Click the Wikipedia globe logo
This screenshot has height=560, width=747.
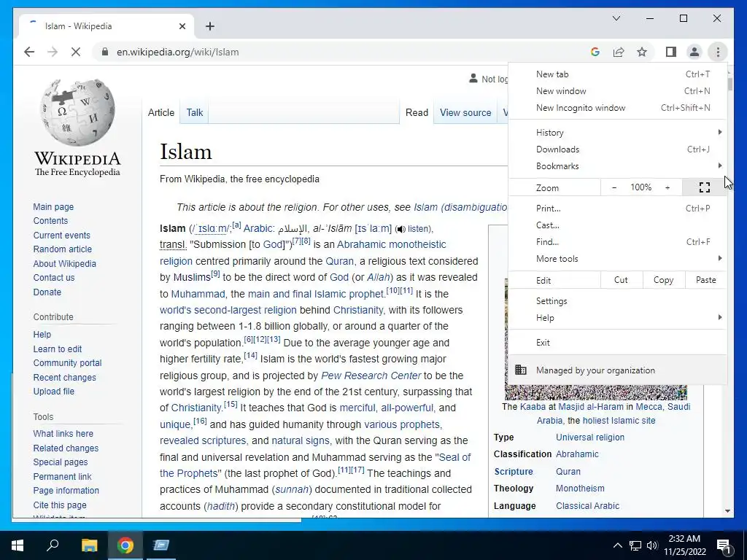tap(77, 113)
